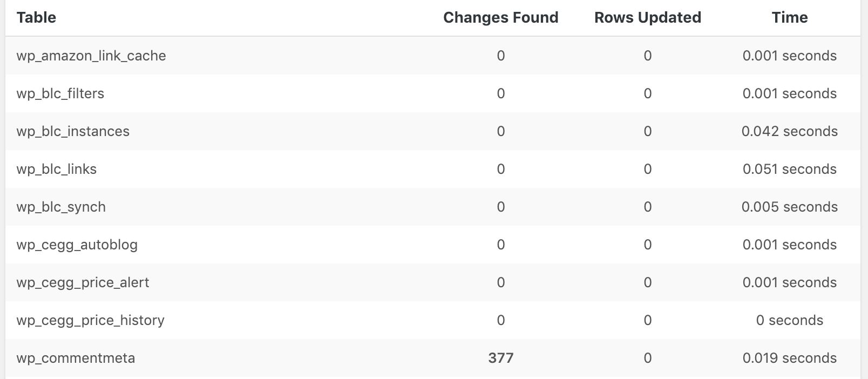Select the wp_cegg_price_history row
The height and width of the screenshot is (379, 868).
pyautogui.click(x=433, y=320)
